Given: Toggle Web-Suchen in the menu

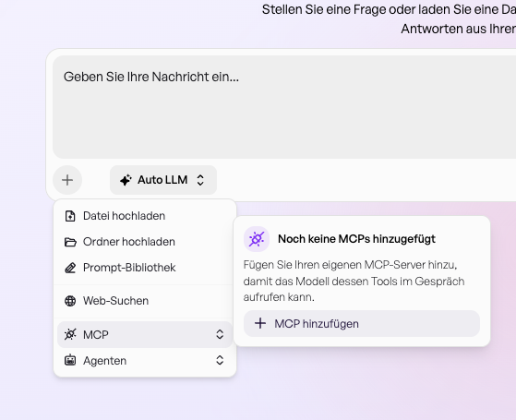Looking at the screenshot, I should tap(145, 301).
